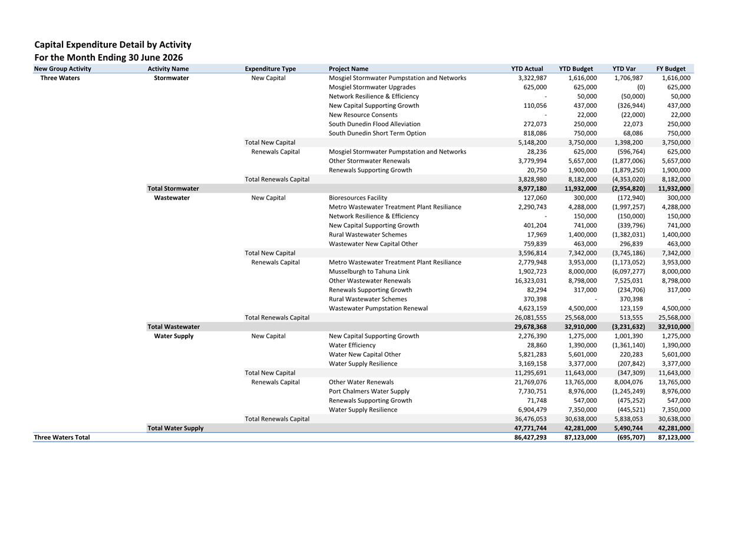Viewport: 756px width, 534px height.
Task: Click the YTD Var value 5,490,744
Action: 629,428
